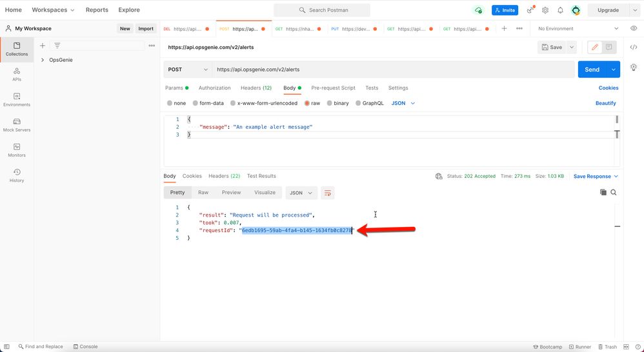This screenshot has height=352, width=644.
Task: Open the Settings gear icon
Action: click(545, 10)
